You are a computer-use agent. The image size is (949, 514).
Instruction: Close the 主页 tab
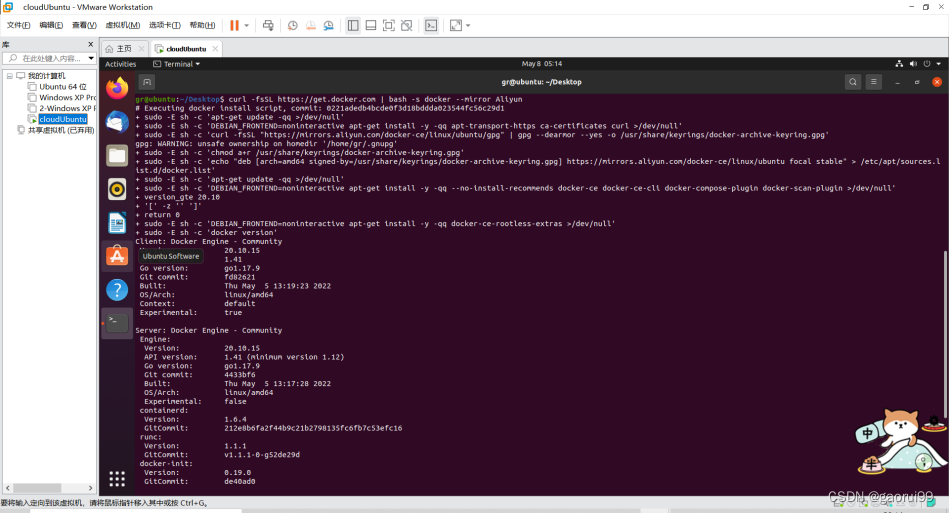141,48
